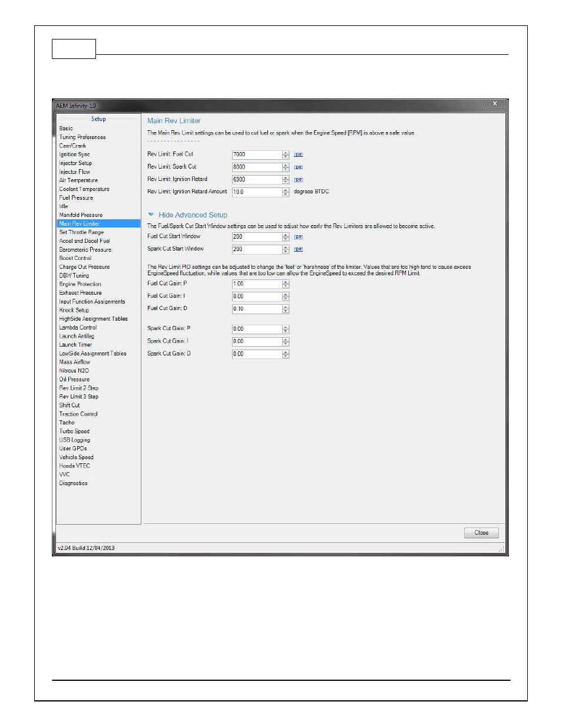The height and width of the screenshot is (728, 562).
Task: Click the Fuel Cut Gain: I field
Action: (x=257, y=296)
